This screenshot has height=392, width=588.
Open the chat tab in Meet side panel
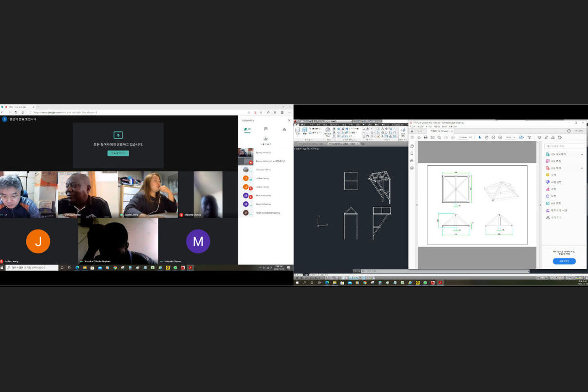(x=266, y=129)
